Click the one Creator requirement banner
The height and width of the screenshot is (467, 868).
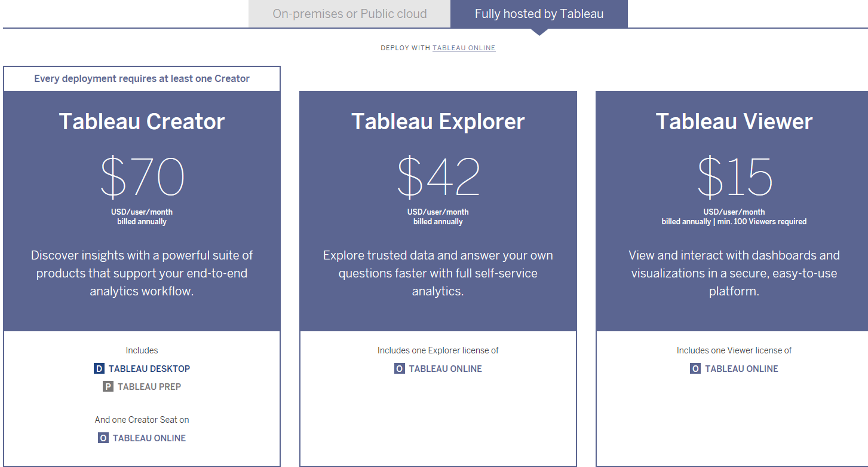(142, 78)
